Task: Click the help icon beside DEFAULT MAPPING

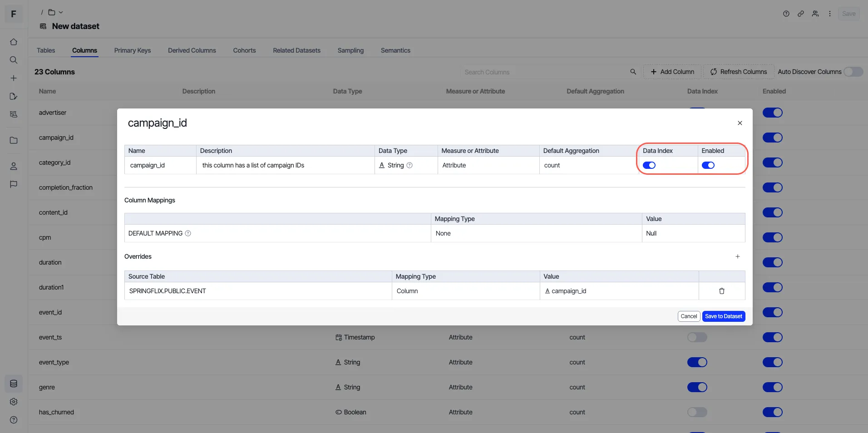Action: pos(188,233)
